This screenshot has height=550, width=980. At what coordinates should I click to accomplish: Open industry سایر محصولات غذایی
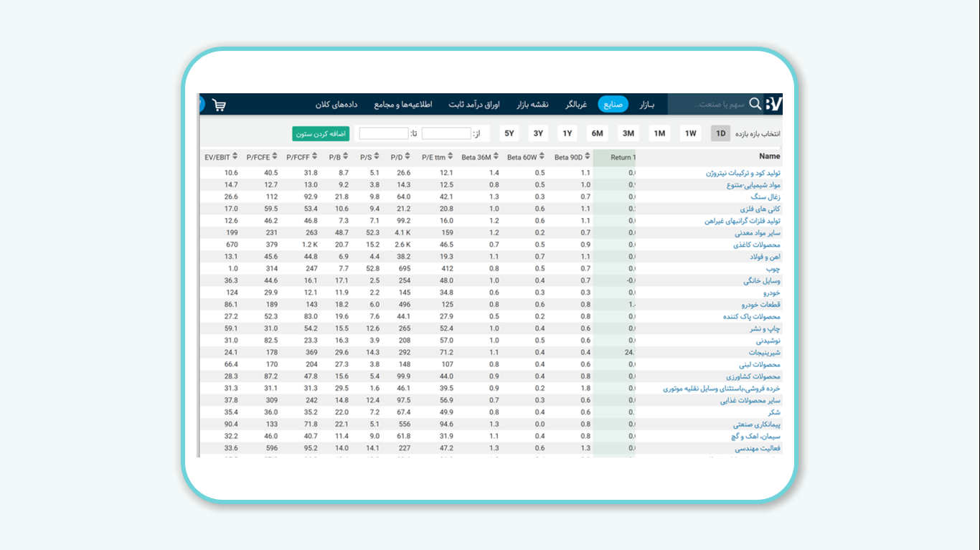coord(750,400)
